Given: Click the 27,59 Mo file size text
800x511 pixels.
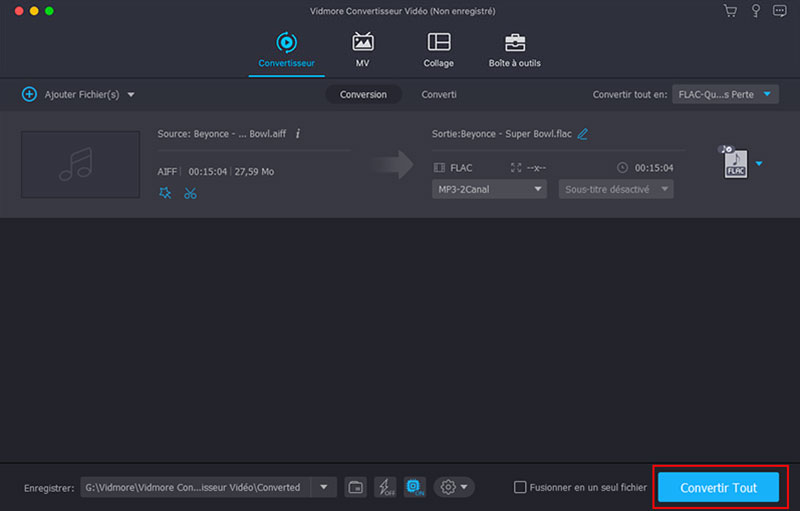Looking at the screenshot, I should pos(255,172).
